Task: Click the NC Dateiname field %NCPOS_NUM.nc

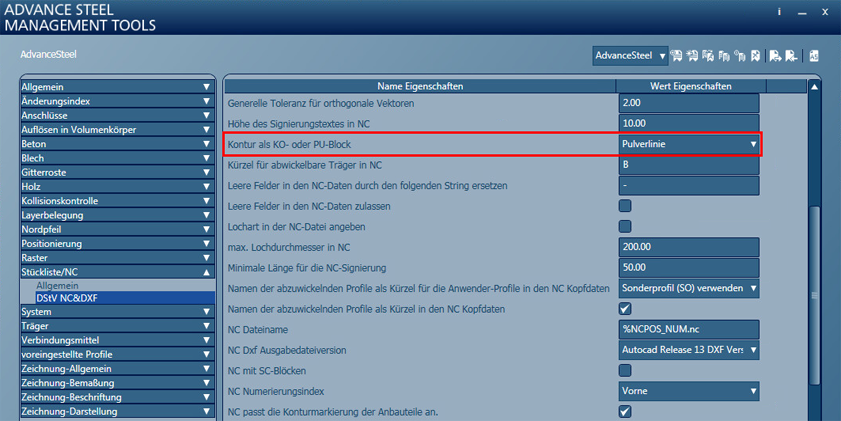Action: 689,329
